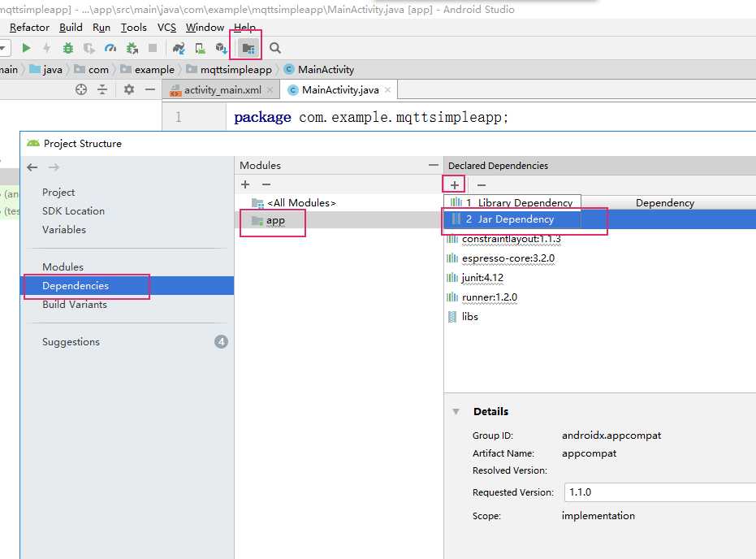Viewport: 756px width, 559px height.
Task: Close the activity_main.xml tab
Action: tap(270, 90)
